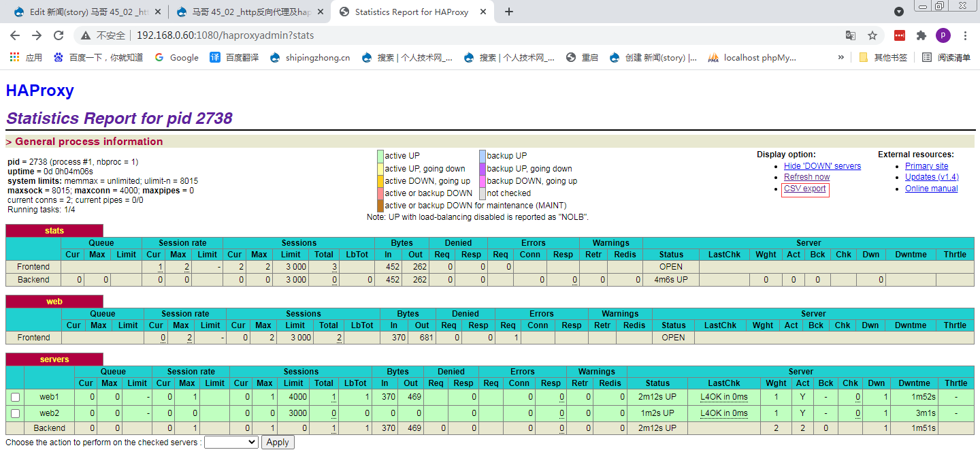Tick the web1 server checkbox
Viewport: 980px width, 450px height.
[15, 397]
